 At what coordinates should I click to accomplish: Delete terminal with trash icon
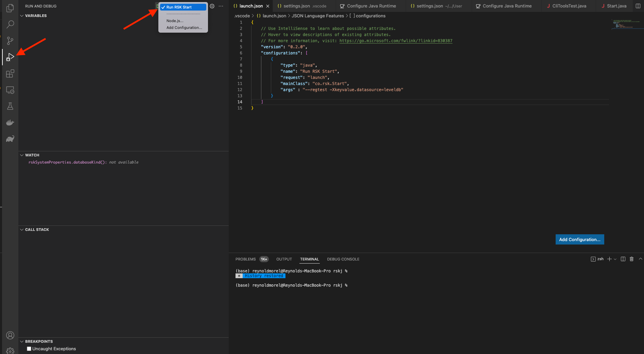(631, 259)
